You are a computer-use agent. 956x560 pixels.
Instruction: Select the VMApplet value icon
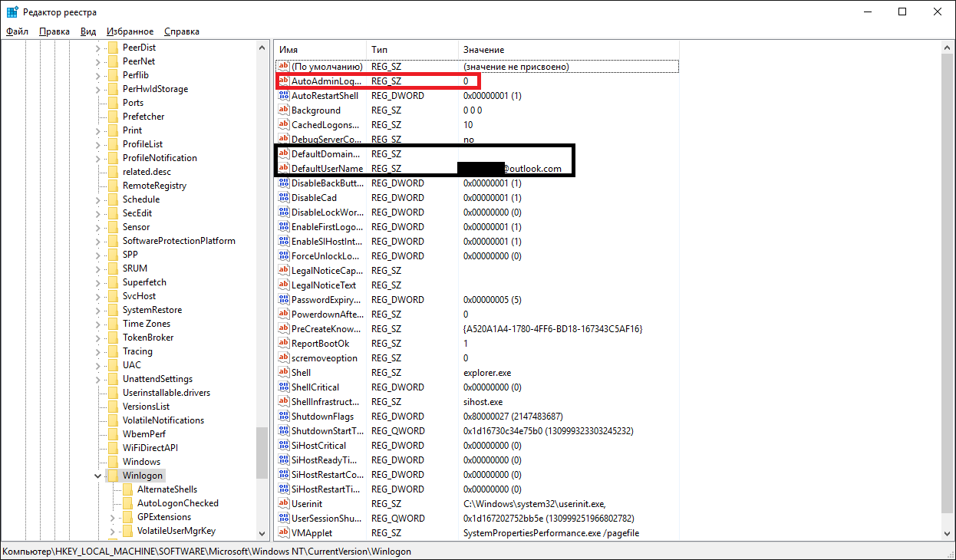point(284,533)
